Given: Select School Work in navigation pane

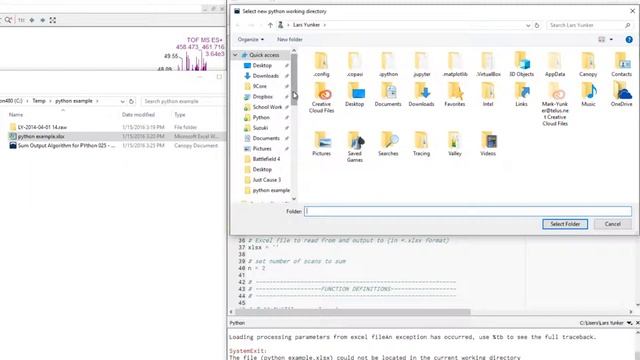Looking at the screenshot, I should pyautogui.click(x=267, y=107).
